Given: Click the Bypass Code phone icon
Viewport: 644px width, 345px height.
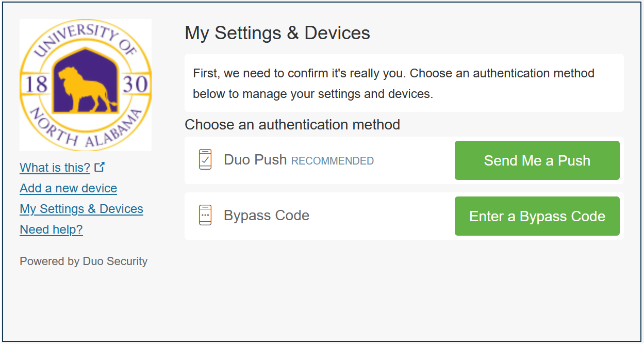Looking at the screenshot, I should tap(205, 215).
